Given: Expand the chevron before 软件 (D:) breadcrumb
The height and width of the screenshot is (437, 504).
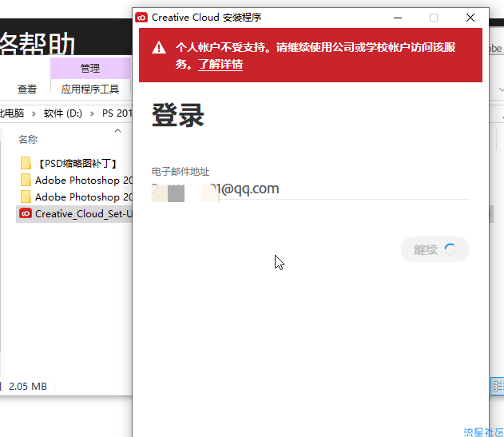Looking at the screenshot, I should 34,113.
